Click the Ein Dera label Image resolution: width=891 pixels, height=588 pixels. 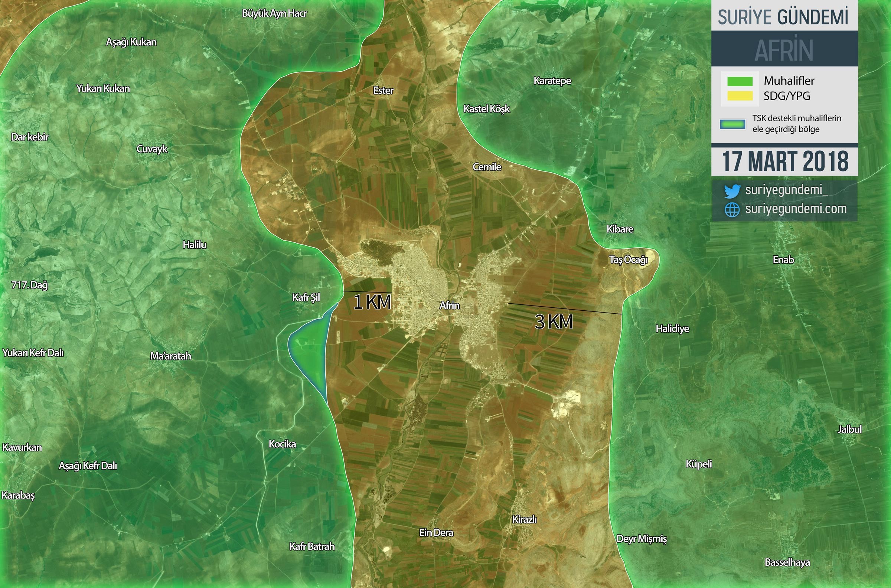436,533
